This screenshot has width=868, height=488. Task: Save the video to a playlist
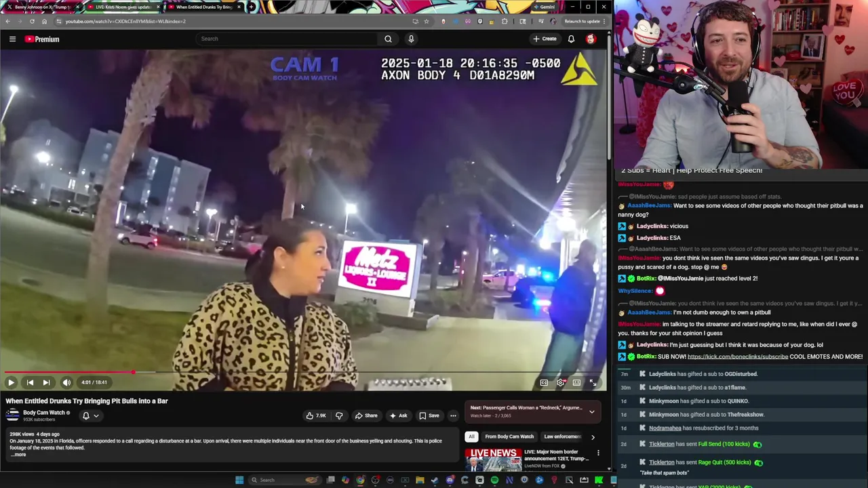click(x=429, y=415)
